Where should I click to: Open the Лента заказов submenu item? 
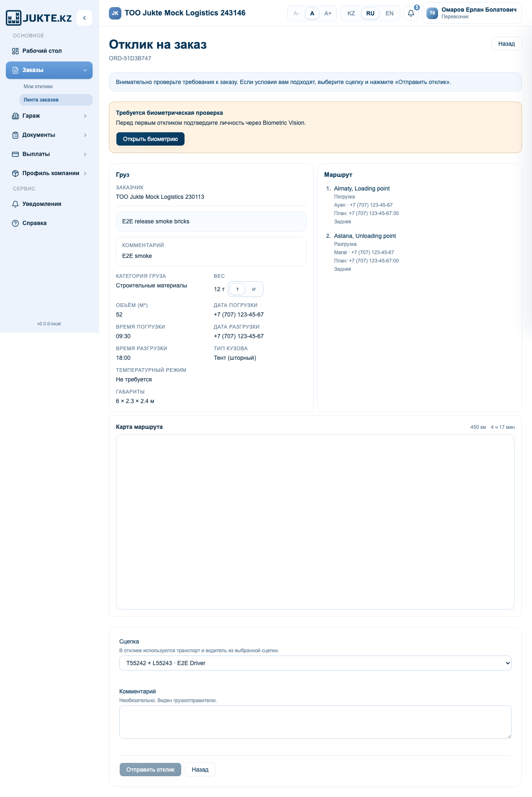56,100
